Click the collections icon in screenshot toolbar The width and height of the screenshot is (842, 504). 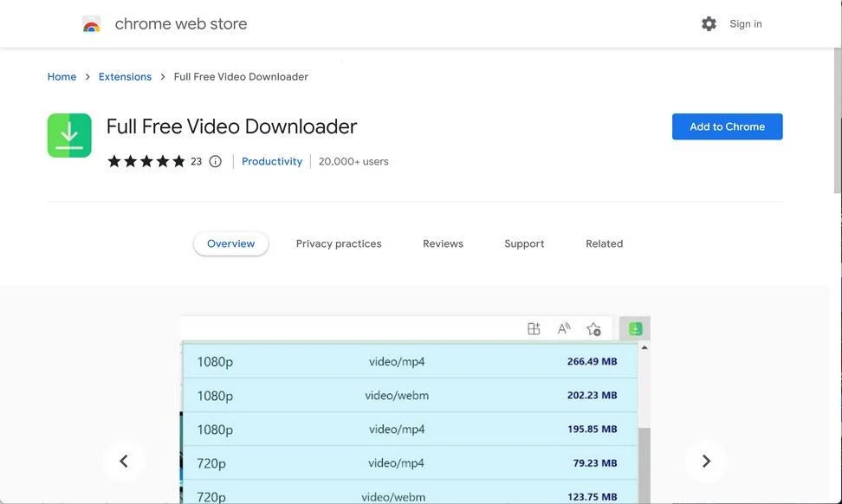[x=534, y=328]
